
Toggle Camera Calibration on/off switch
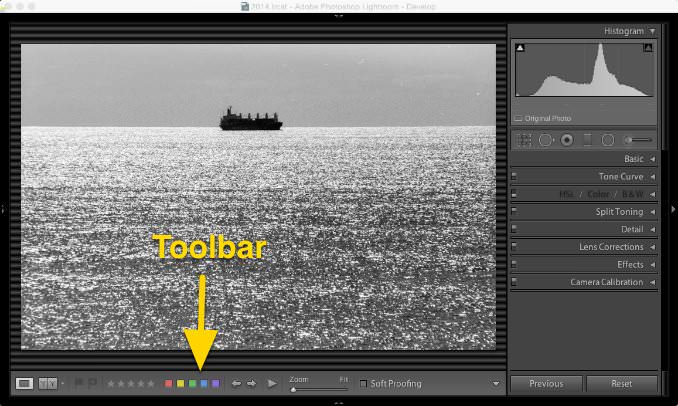514,282
